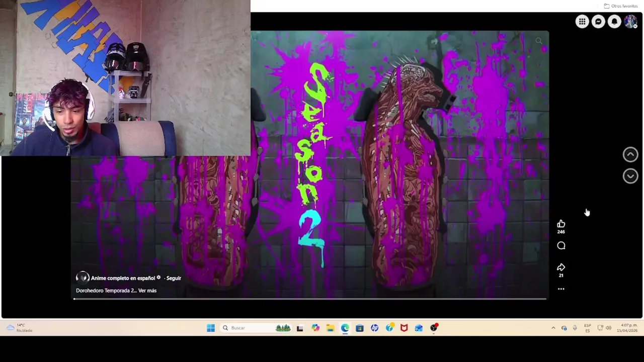Viewport: 644px width, 362px height.
Task: Open the HP app on taskbar
Action: pyautogui.click(x=374, y=328)
